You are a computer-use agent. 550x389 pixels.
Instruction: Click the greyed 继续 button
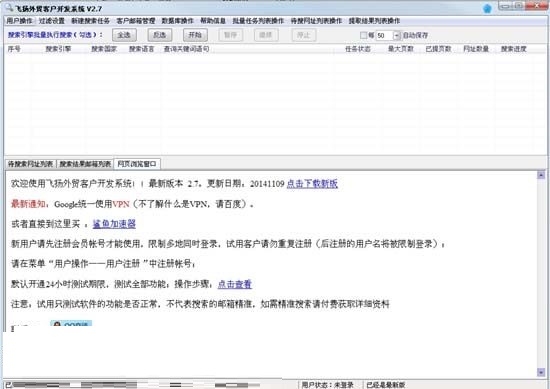(x=266, y=35)
